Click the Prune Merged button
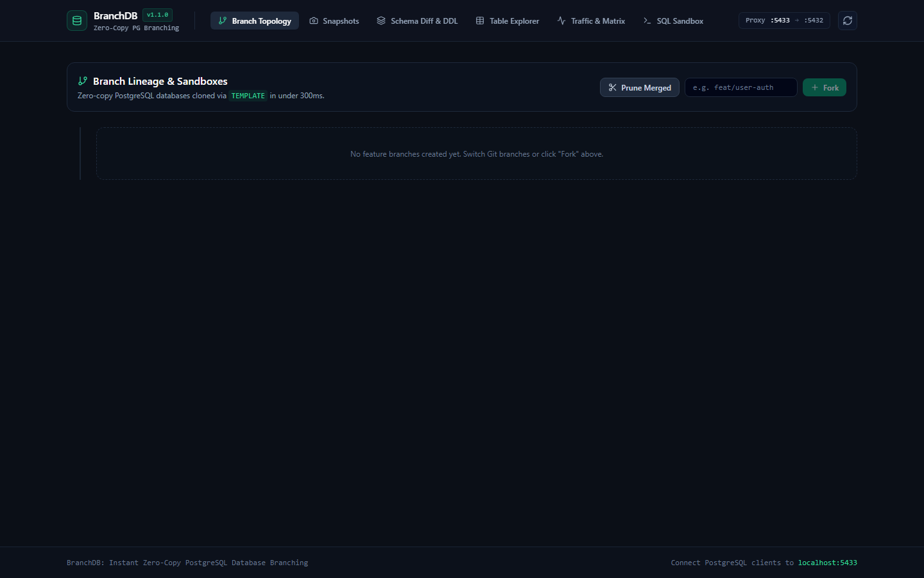Viewport: 924px width, 578px height. click(x=640, y=87)
